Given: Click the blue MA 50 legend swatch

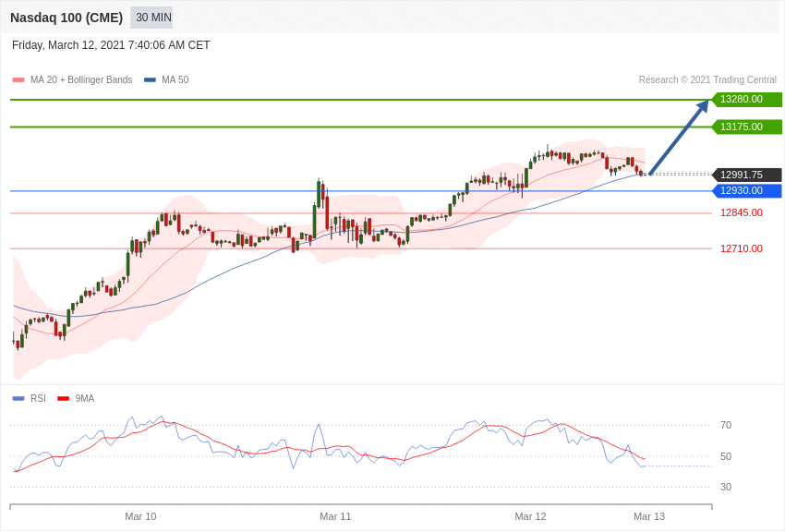Looking at the screenshot, I should tap(150, 80).
